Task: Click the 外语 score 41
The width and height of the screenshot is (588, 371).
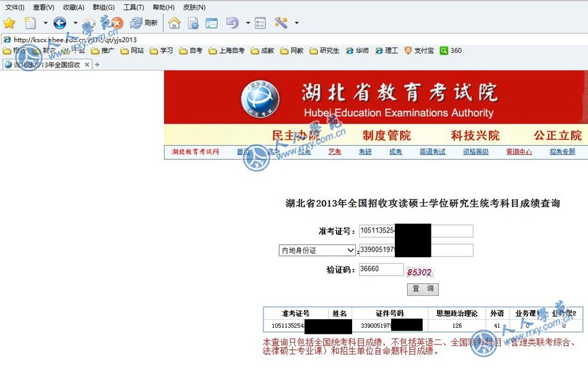Action: tap(497, 326)
